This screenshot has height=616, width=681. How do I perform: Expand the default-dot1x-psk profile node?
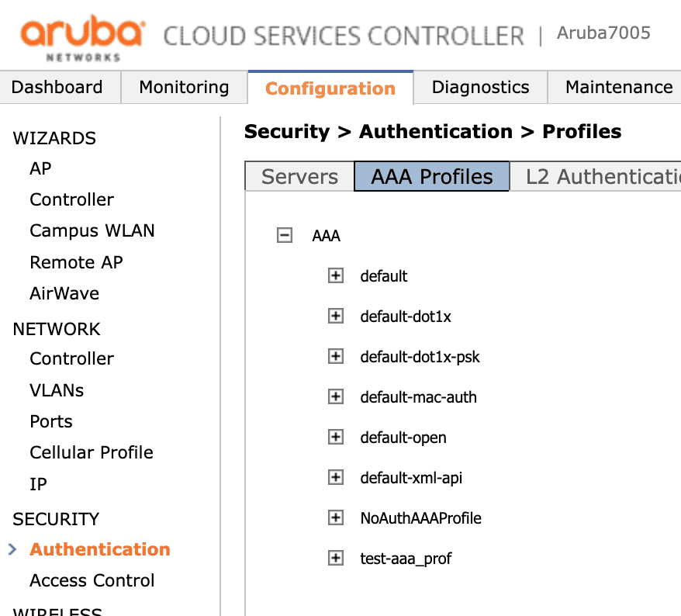coord(336,356)
